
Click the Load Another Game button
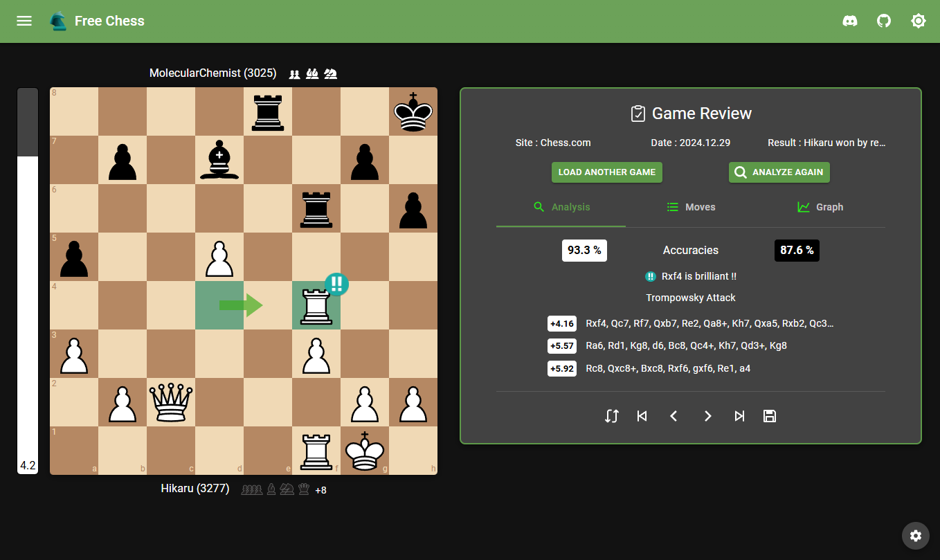click(607, 172)
